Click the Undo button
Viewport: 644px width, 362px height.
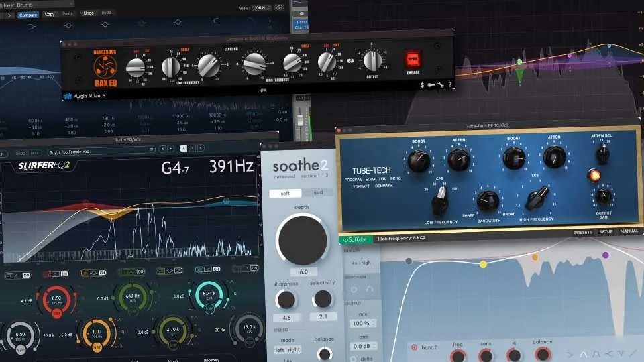tap(89, 13)
